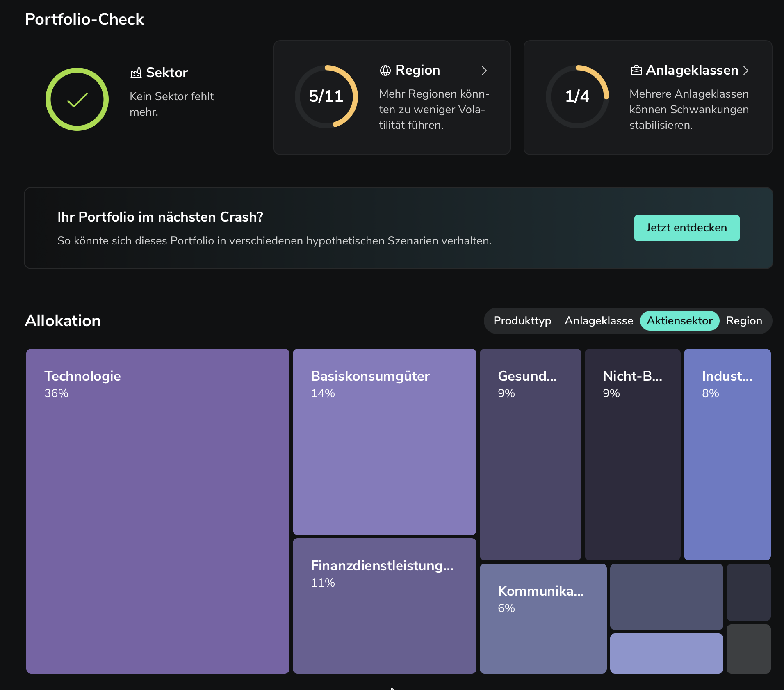
Task: Click 'Ihr Portfolio im nächsten Crash?' heading
Action: point(160,217)
